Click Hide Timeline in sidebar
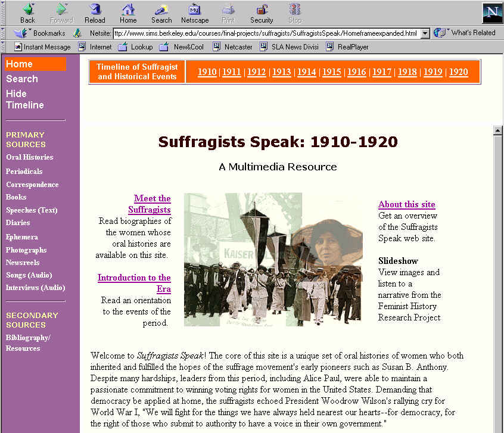Screen dimensions: 504x433 [x=25, y=99]
